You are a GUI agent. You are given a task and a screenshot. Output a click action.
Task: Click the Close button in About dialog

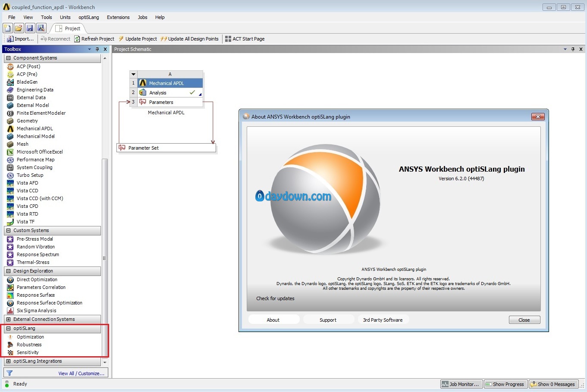coord(524,320)
